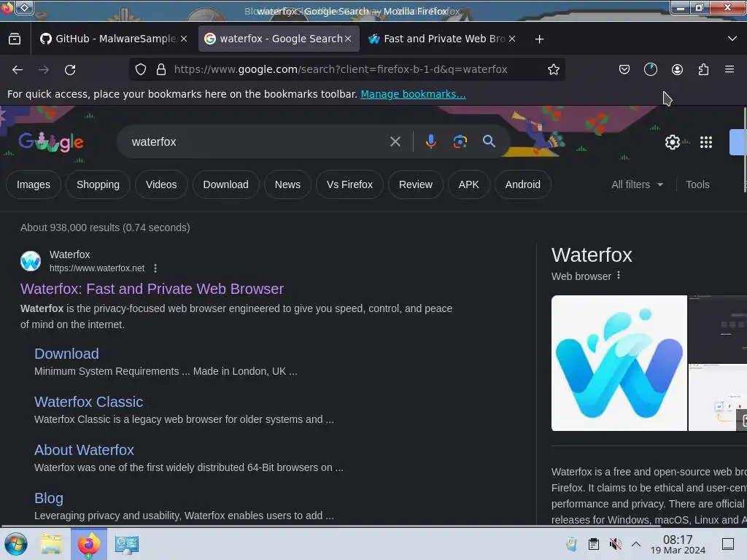This screenshot has height=560, width=747.
Task: Go back to previous page
Action: click(x=18, y=69)
